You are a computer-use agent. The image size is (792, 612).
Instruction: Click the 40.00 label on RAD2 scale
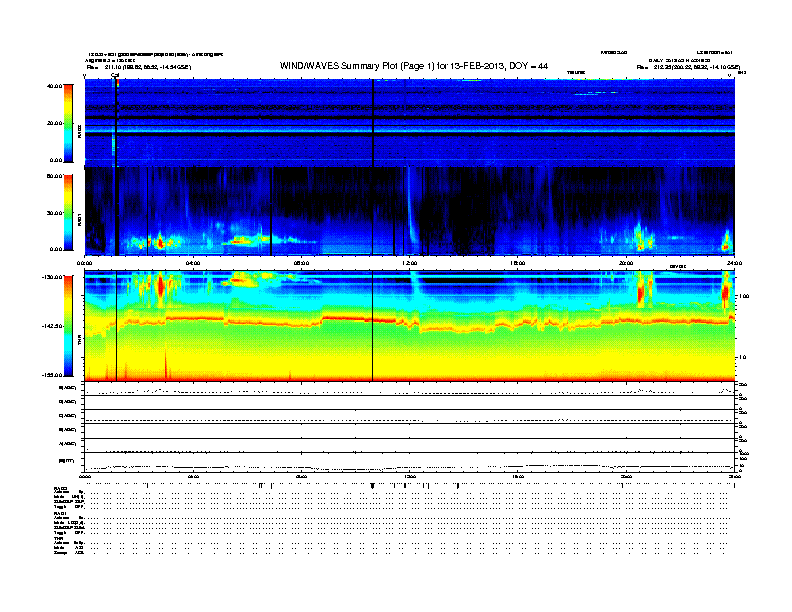coord(54,86)
